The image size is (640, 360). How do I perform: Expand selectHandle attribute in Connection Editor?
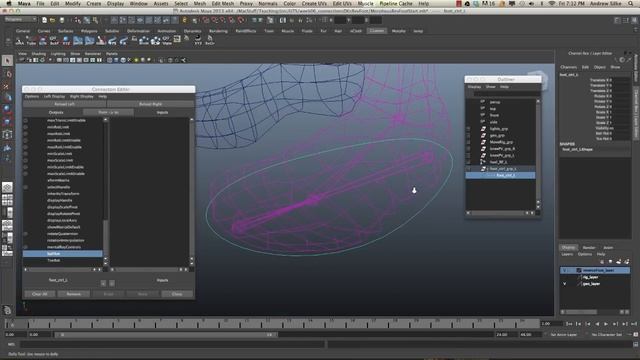click(x=26, y=187)
